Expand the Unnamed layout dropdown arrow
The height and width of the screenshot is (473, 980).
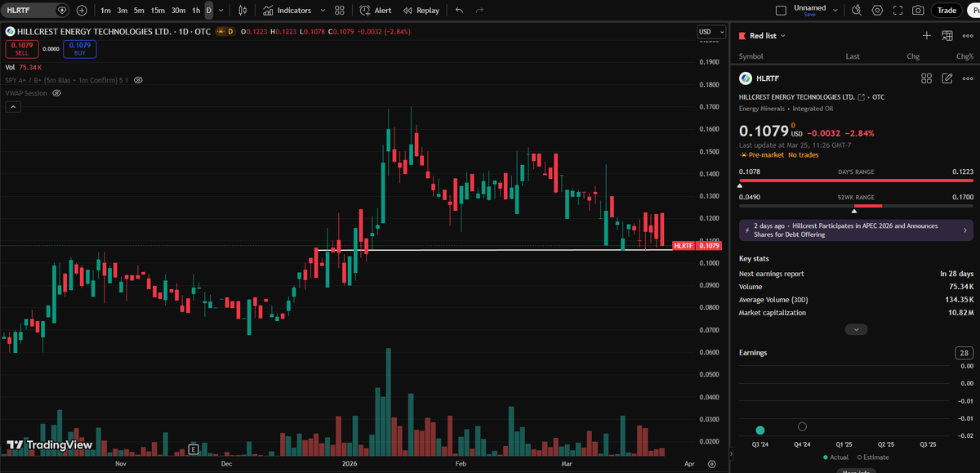coord(836,11)
